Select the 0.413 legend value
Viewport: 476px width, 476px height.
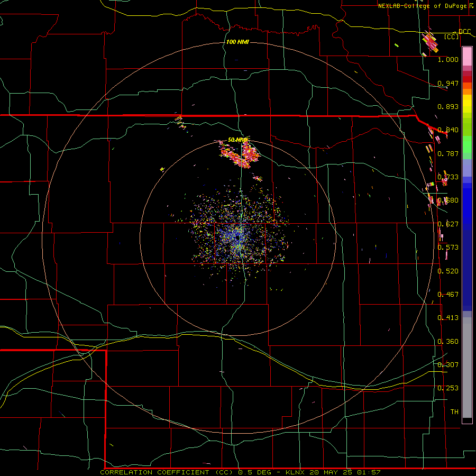(x=448, y=317)
